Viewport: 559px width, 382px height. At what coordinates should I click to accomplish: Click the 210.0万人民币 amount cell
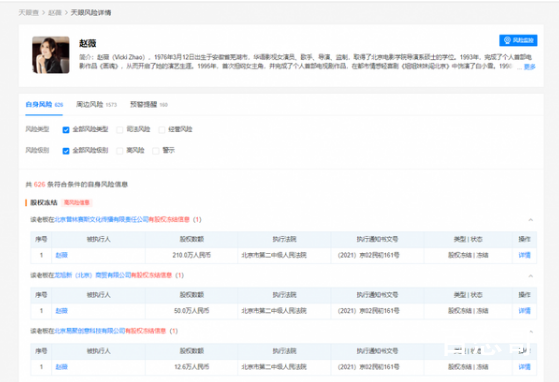(x=191, y=255)
